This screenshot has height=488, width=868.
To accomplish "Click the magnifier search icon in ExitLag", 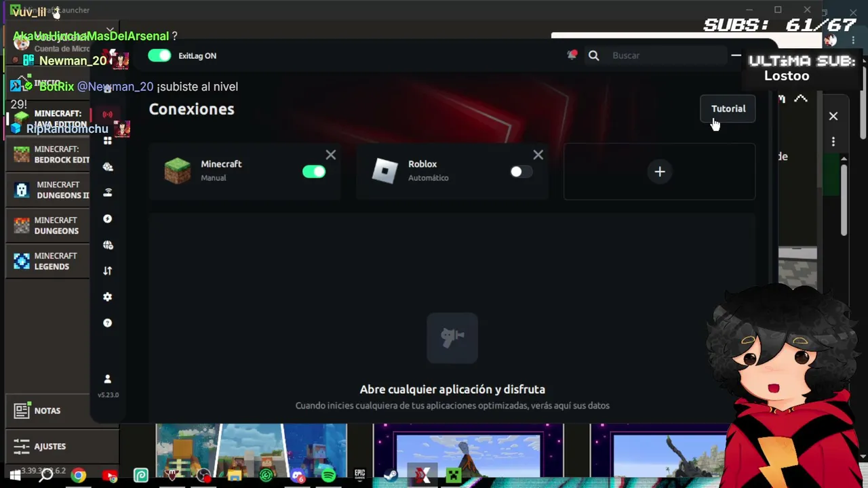I will point(594,56).
